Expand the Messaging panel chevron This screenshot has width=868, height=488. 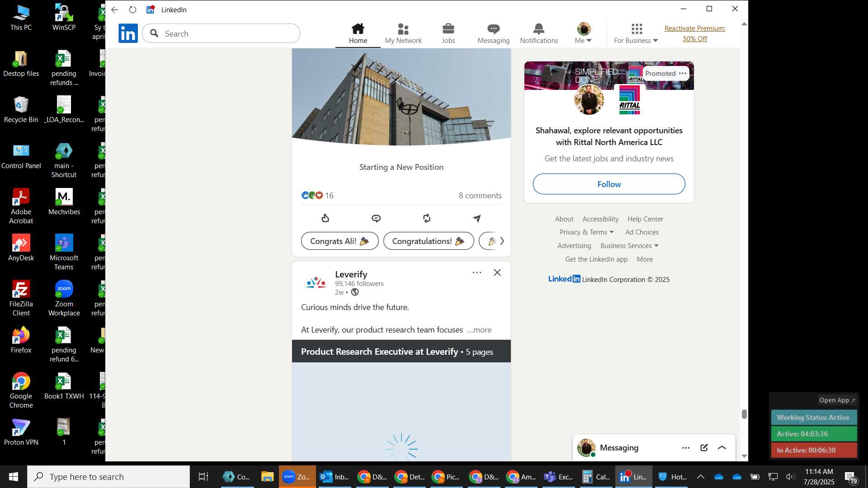pos(722,448)
